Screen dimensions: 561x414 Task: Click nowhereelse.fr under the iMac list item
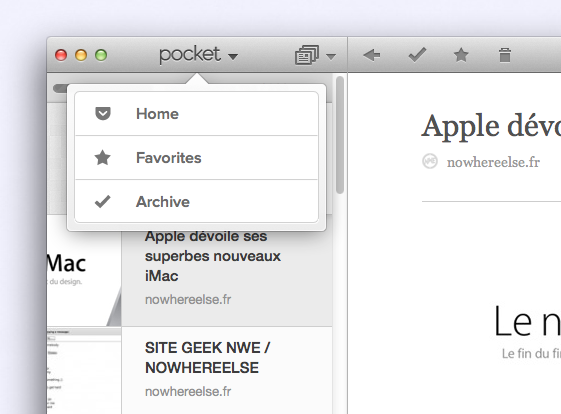(x=188, y=299)
